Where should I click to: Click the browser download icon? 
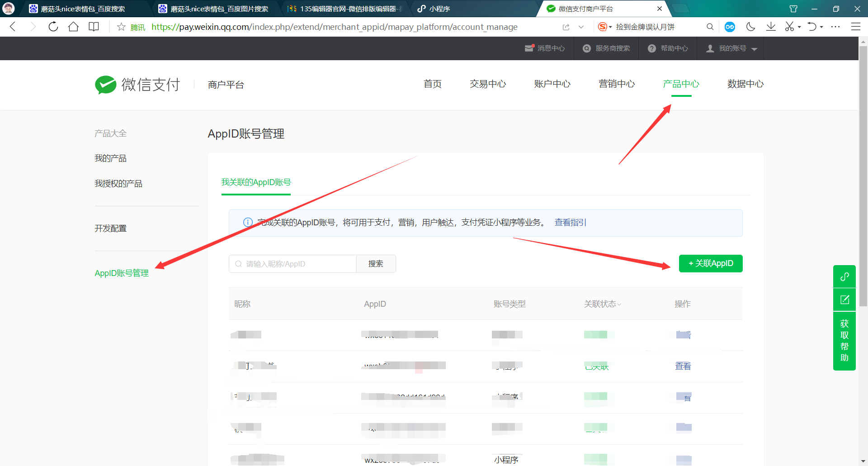[x=771, y=27]
